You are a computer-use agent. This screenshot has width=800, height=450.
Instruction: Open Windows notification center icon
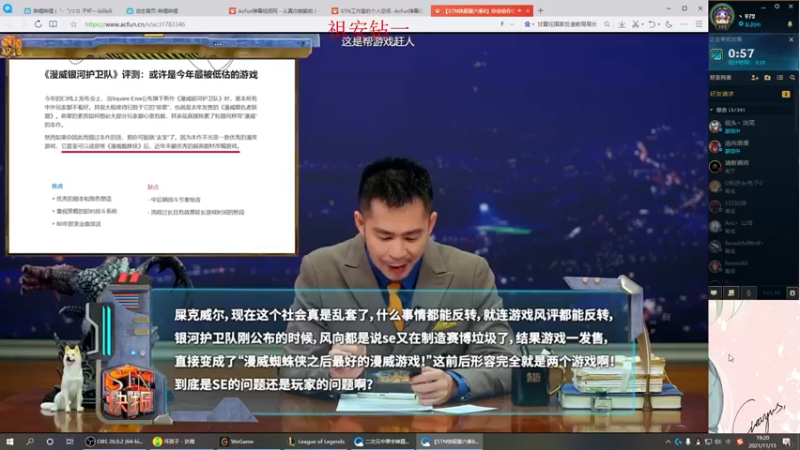[787, 442]
